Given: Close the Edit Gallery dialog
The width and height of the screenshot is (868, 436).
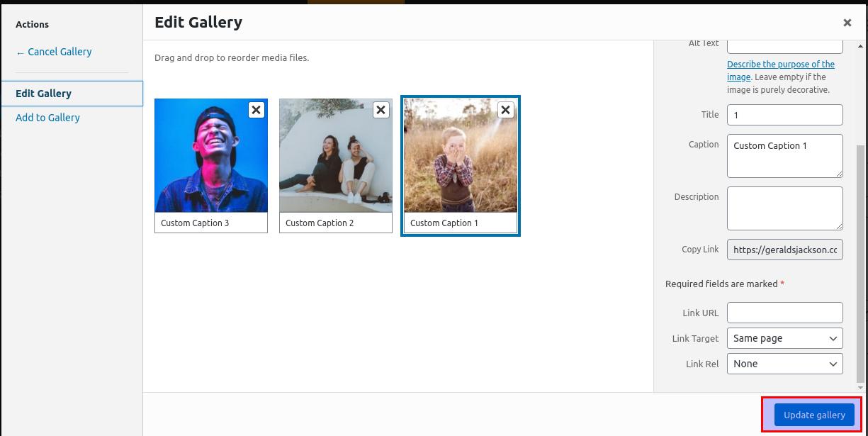Looking at the screenshot, I should click(847, 23).
